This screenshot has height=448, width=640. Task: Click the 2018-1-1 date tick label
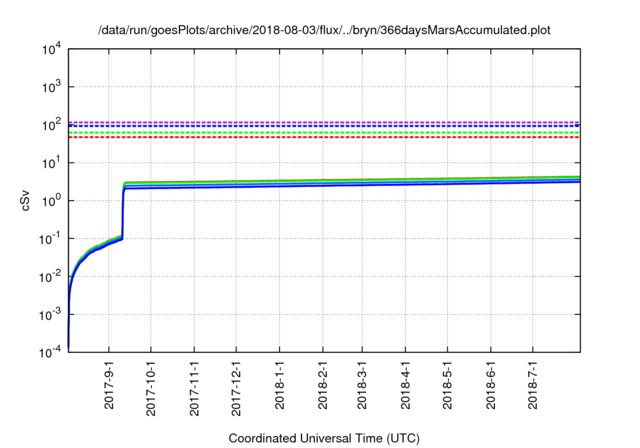(x=280, y=385)
